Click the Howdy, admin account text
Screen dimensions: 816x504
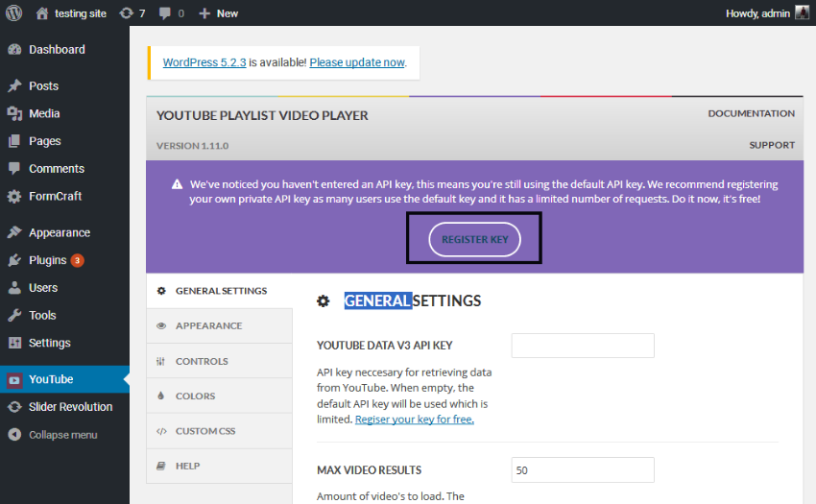coord(757,13)
